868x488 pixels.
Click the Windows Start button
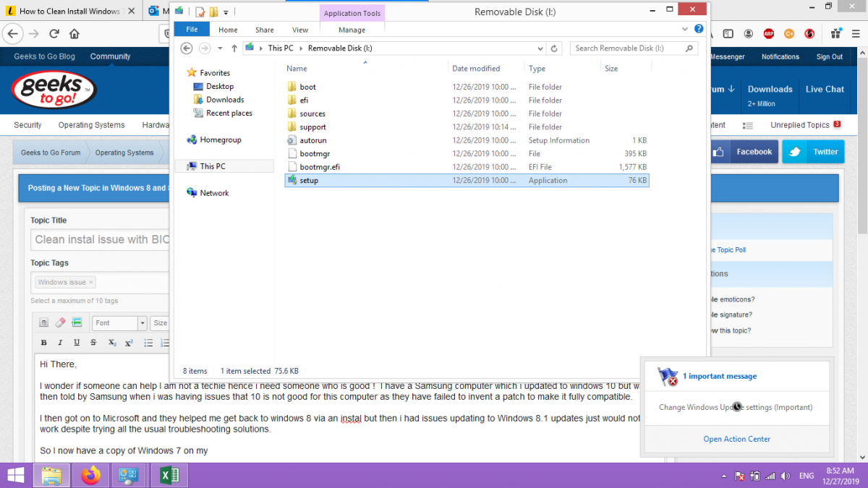pos(14,476)
